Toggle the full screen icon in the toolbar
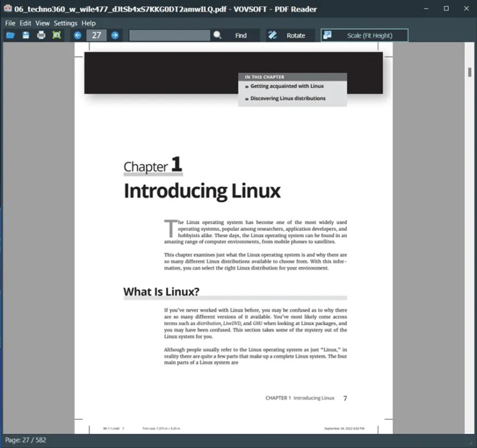The height and width of the screenshot is (448, 477). (57, 35)
